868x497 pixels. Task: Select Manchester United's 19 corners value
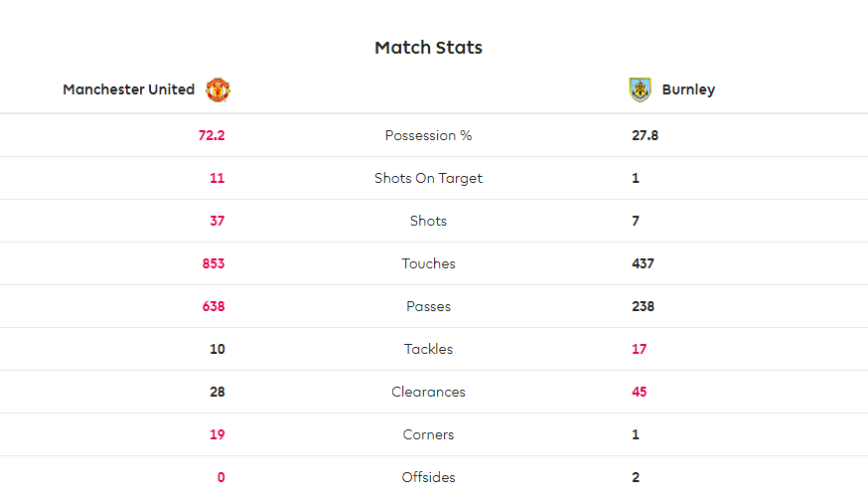tap(217, 434)
